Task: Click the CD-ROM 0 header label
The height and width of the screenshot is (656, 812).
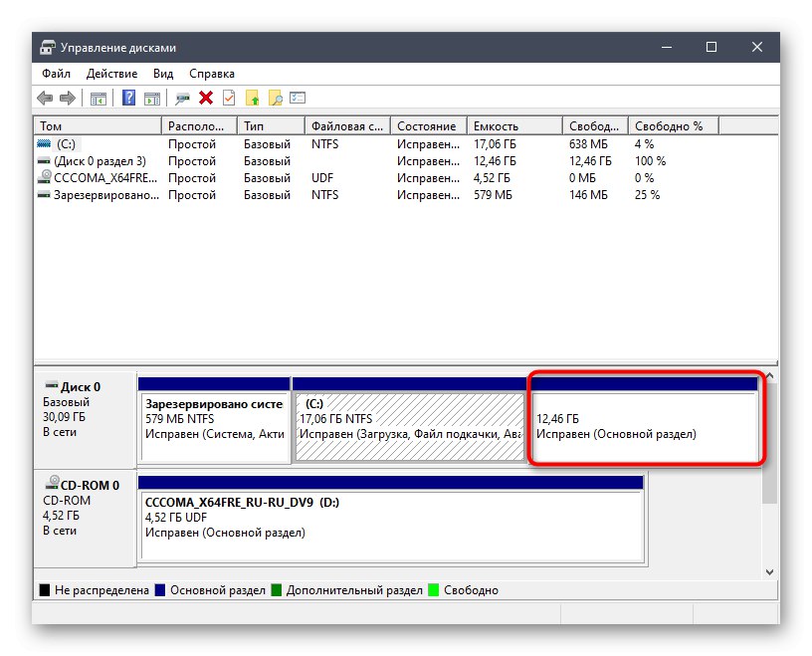Action: pyautogui.click(x=91, y=486)
